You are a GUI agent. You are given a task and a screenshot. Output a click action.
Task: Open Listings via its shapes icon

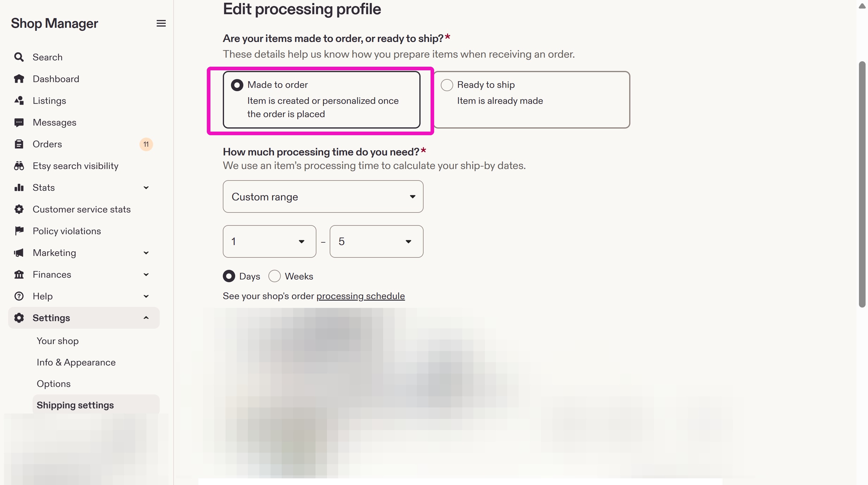[19, 101]
